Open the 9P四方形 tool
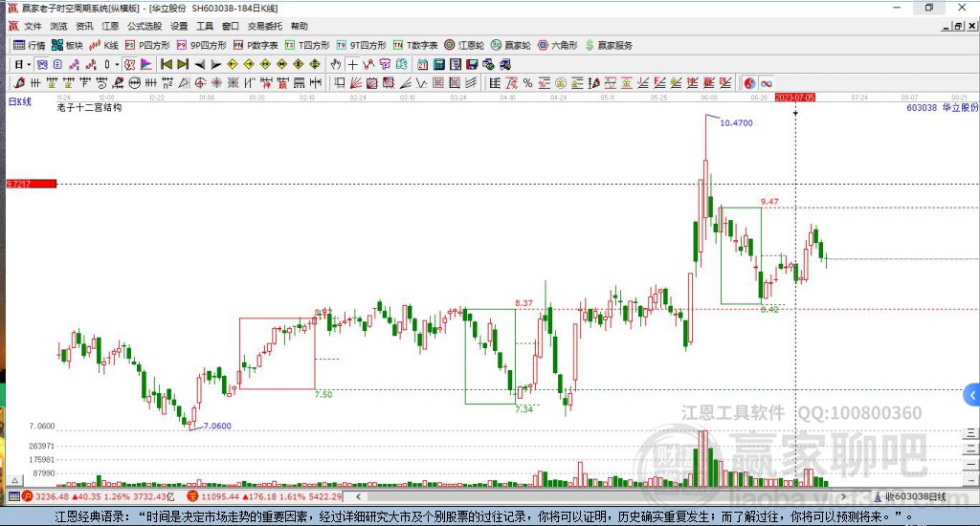 (201, 45)
